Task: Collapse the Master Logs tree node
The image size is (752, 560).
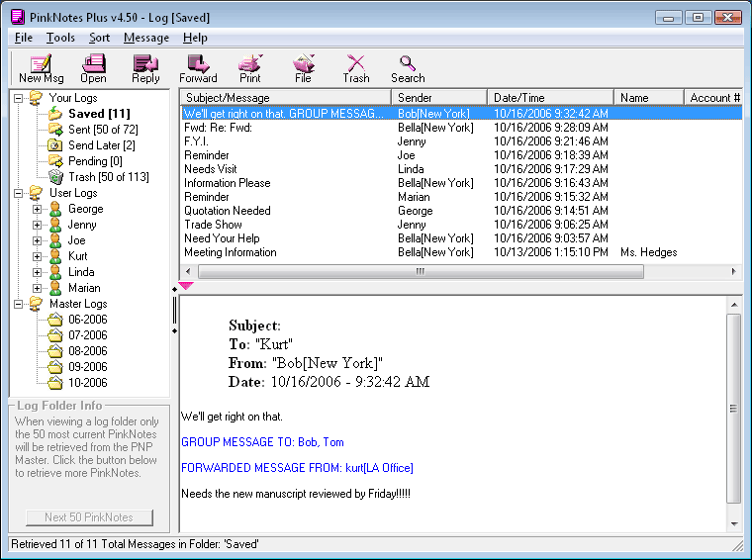Action: 18,304
